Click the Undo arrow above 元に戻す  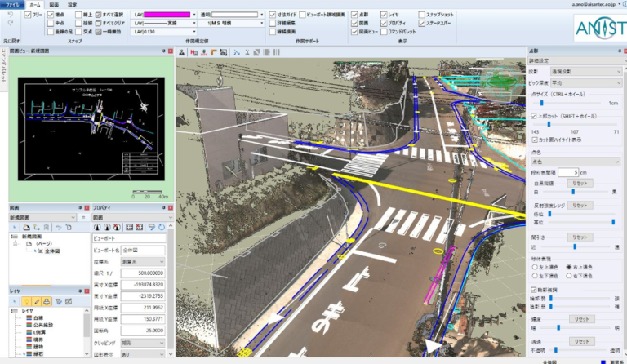tap(10, 16)
